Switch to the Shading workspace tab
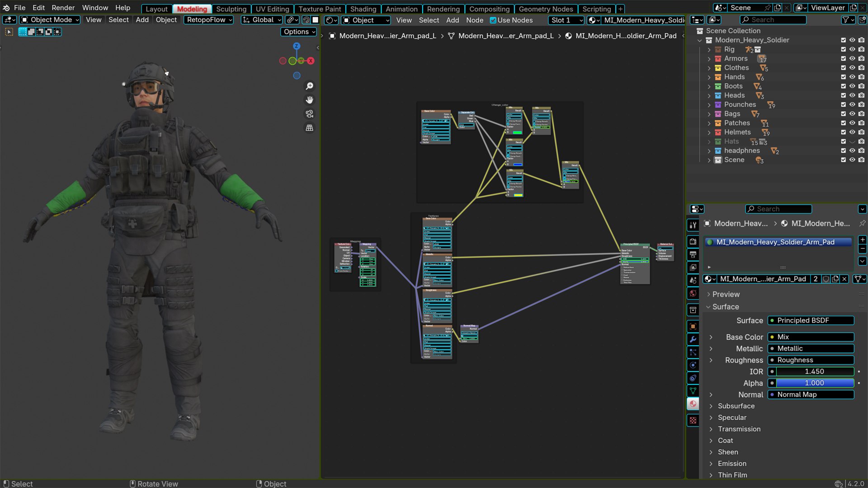 tap(363, 9)
